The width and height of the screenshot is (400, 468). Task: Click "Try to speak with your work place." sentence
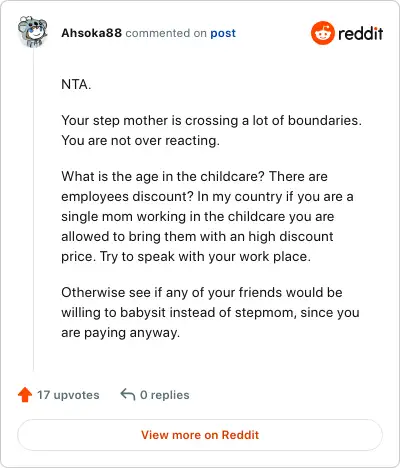pos(205,256)
